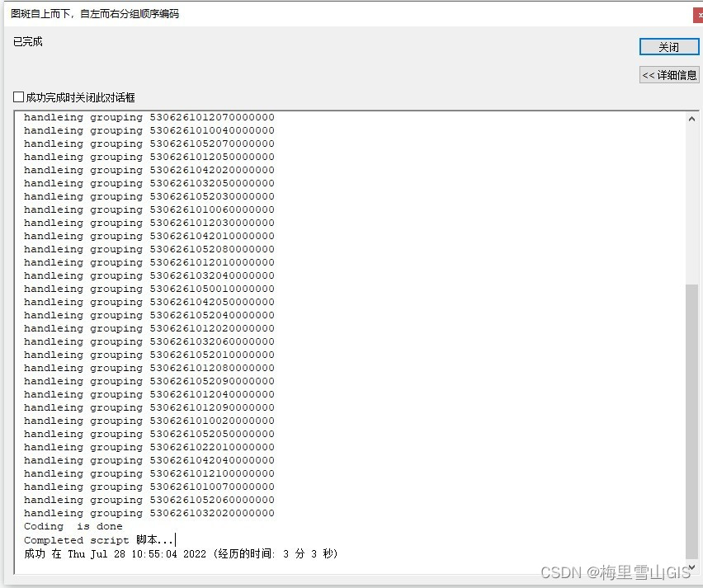Screen dimensions: 703x588
Task: Click log line grouping 530626103206
Action: pos(149,341)
